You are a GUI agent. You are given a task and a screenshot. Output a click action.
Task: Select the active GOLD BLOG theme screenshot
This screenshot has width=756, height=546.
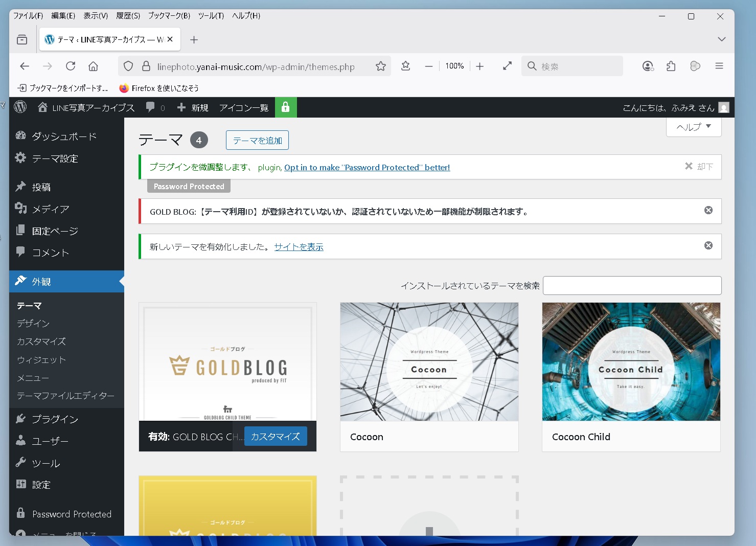tap(227, 361)
